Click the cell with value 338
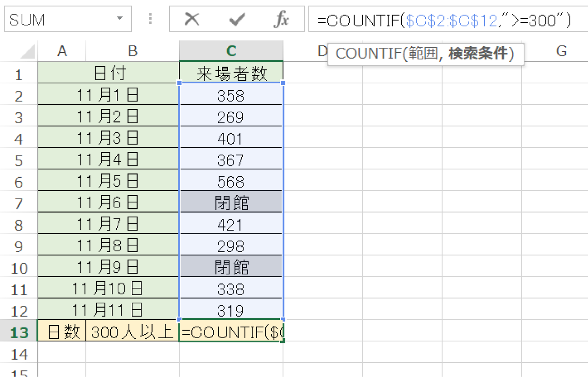 (231, 288)
